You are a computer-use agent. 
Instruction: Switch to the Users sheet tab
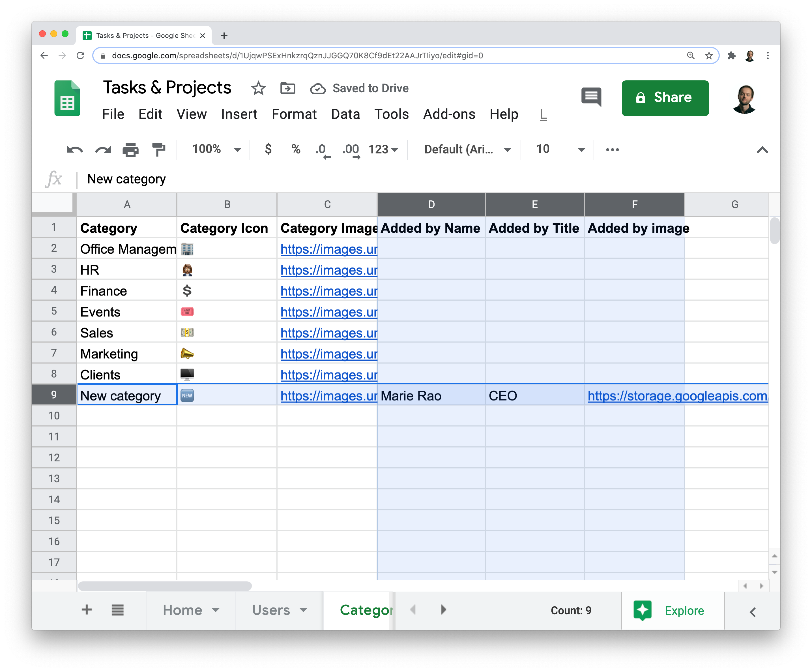tap(271, 610)
